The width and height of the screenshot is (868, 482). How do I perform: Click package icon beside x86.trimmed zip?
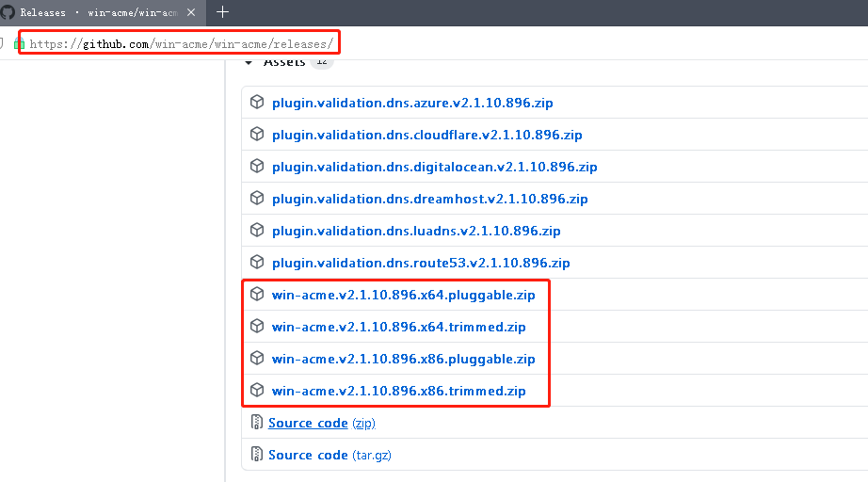(x=257, y=390)
